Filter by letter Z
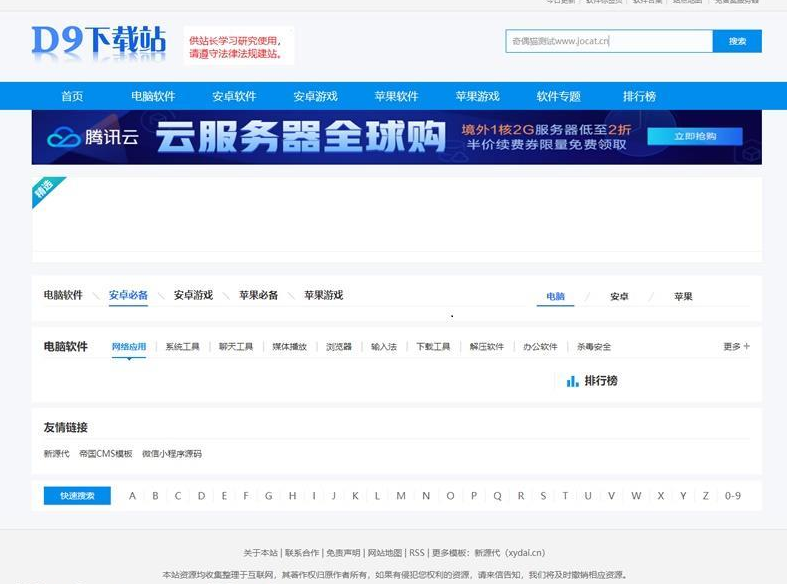Screen dimensions: 787x584 click(x=706, y=496)
